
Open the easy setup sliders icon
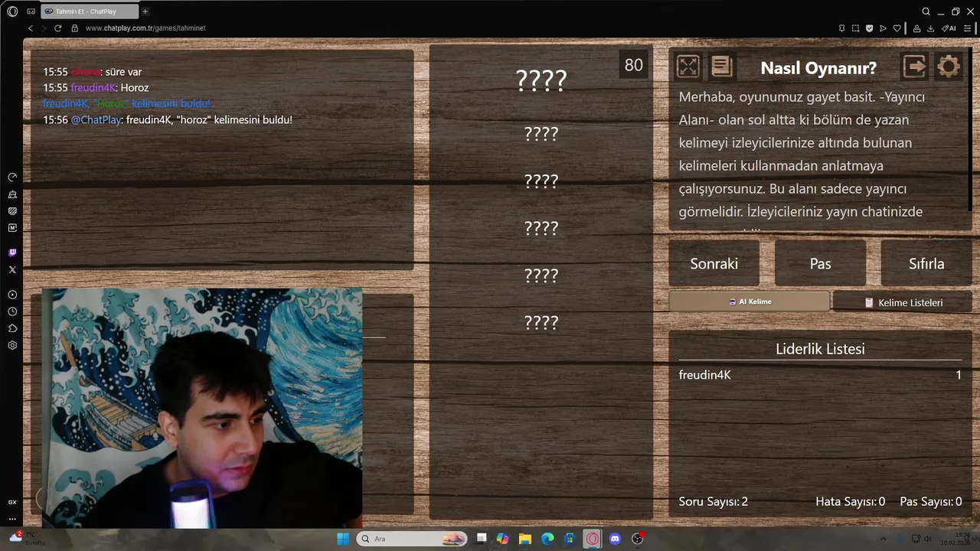point(969,28)
